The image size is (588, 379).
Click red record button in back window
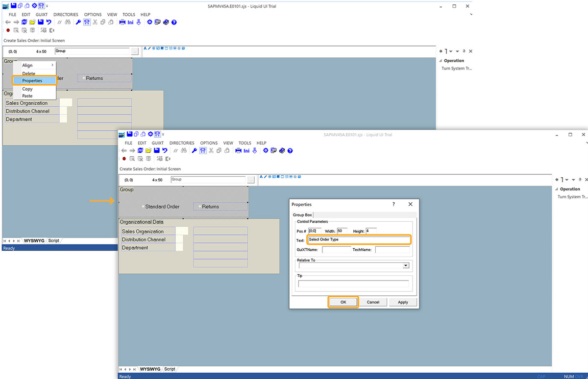click(x=8, y=30)
